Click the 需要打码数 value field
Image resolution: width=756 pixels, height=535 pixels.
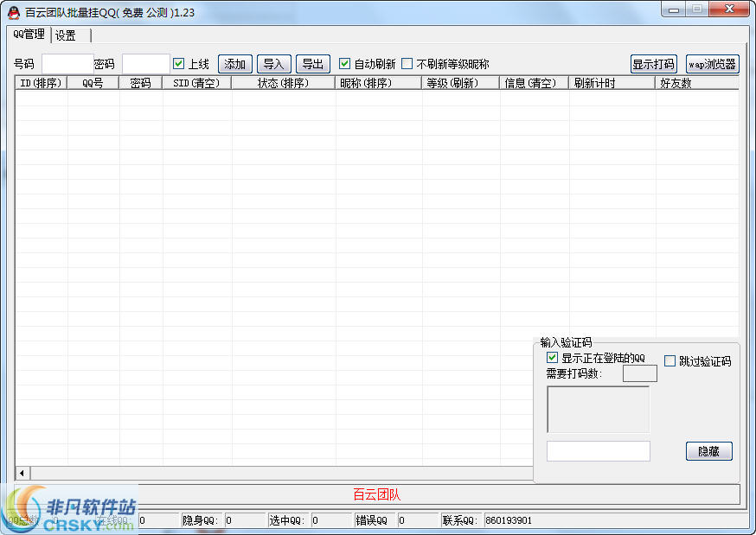click(640, 373)
